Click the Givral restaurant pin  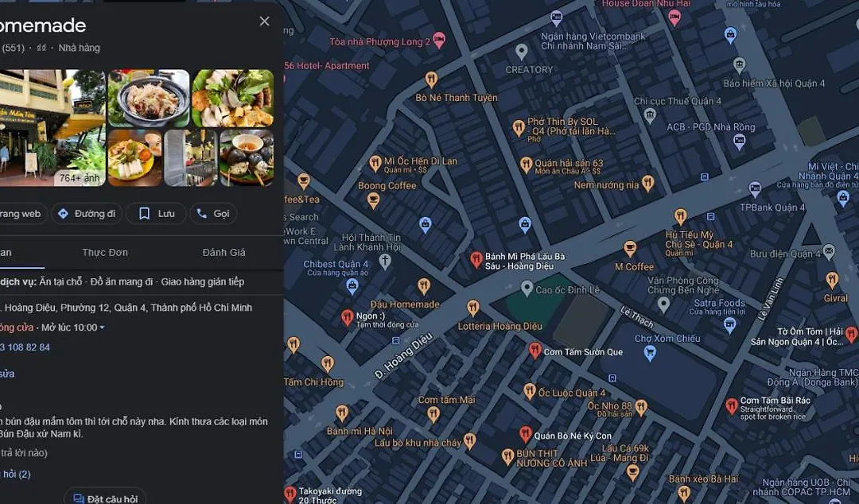pos(832,280)
